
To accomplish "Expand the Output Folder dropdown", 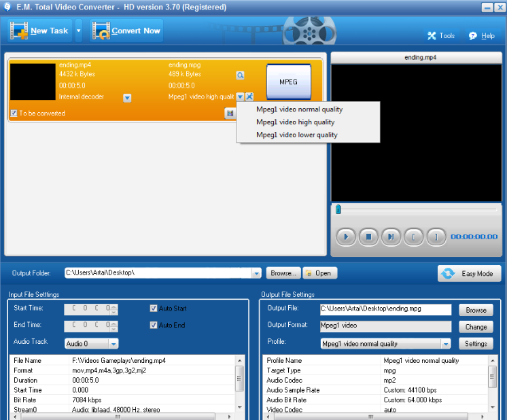I will (256, 273).
